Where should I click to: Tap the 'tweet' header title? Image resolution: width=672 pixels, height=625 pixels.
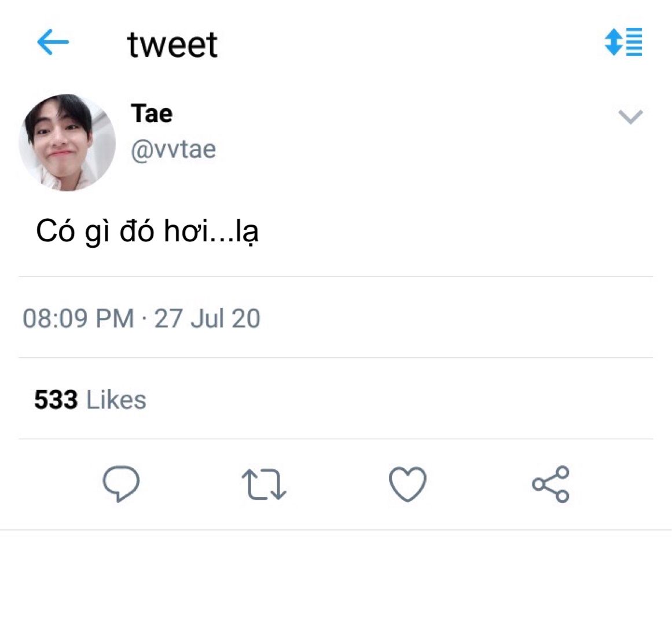[172, 45]
